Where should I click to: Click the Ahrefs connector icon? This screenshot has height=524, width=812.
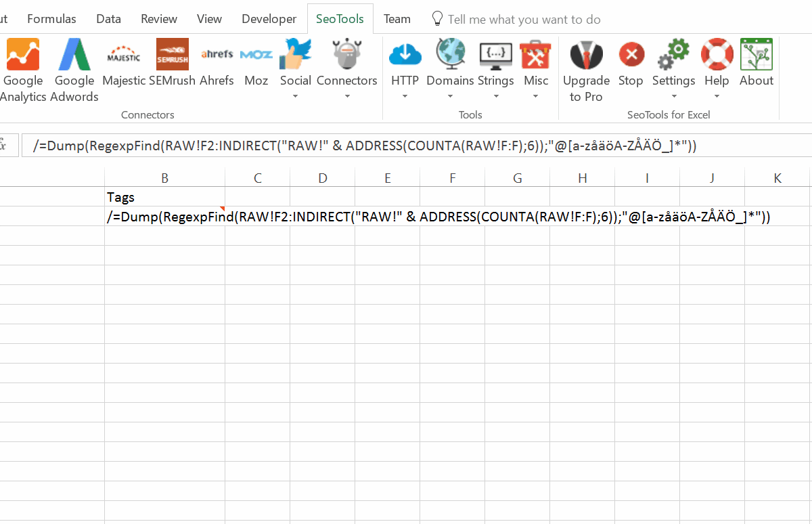point(217,54)
